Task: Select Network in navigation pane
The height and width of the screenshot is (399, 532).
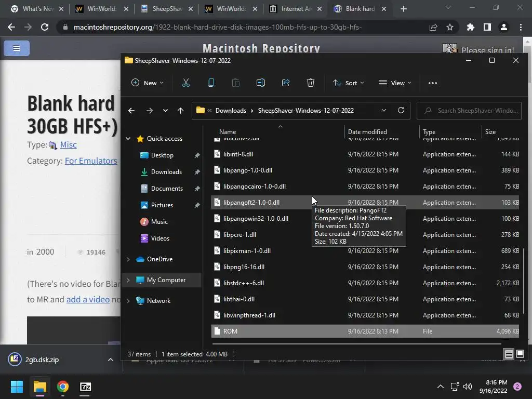Action: 158,301
